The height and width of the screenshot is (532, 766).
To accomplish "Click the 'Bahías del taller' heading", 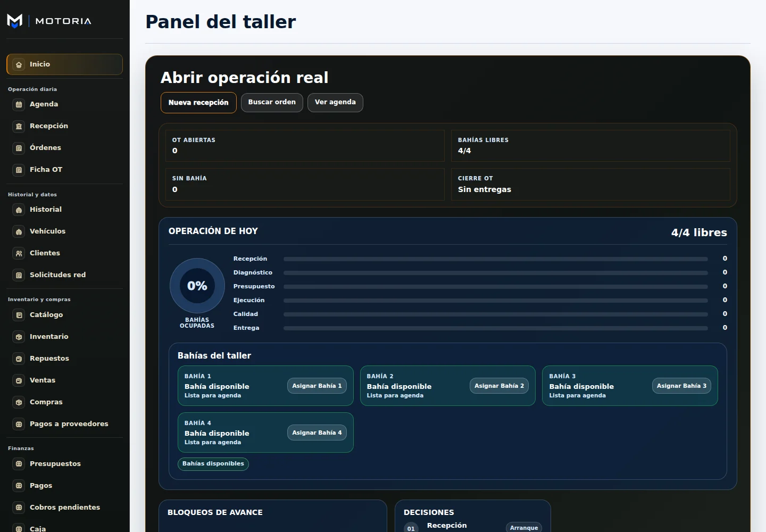I will (214, 355).
